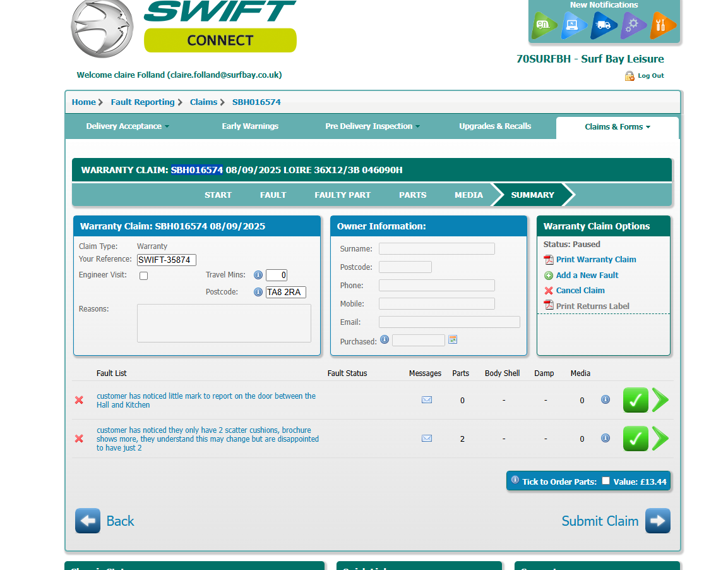
Task: Click the Postcode info icon in claim panel
Action: [258, 292]
